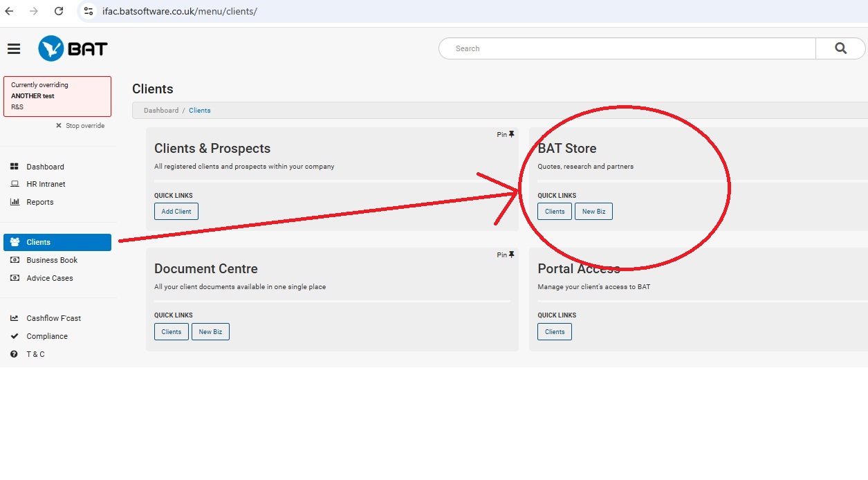Screen dimensions: 868x480
Task: Open Dashboard in the sidebar menu
Action: click(45, 167)
